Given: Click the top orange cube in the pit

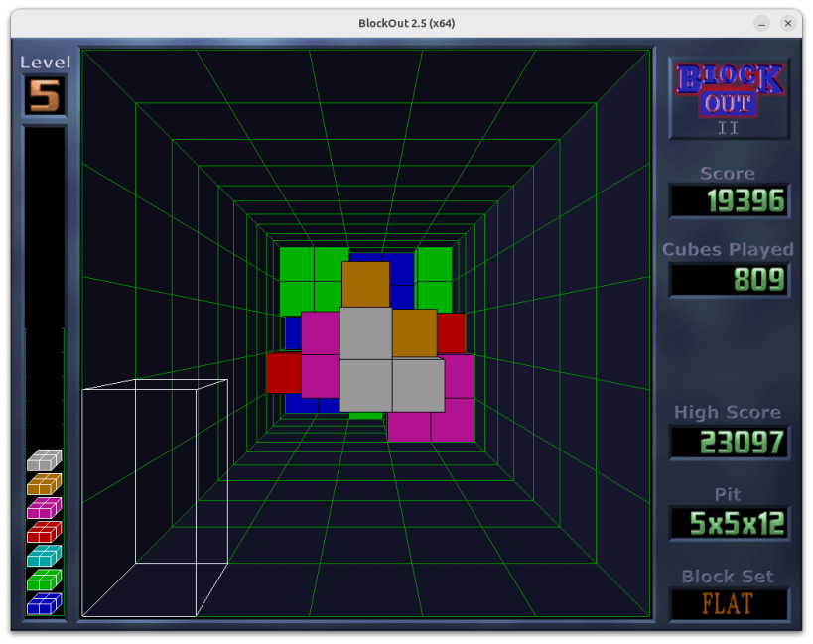Looking at the screenshot, I should pyautogui.click(x=365, y=284).
